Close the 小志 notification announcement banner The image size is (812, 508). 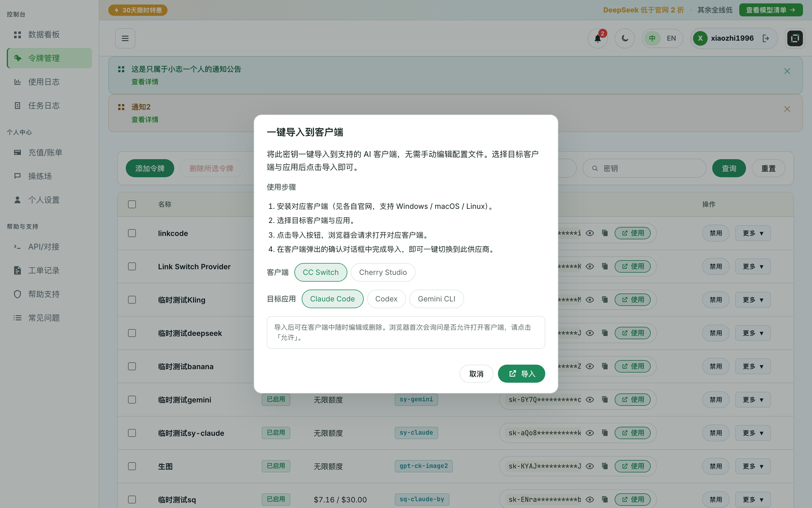pyautogui.click(x=787, y=71)
